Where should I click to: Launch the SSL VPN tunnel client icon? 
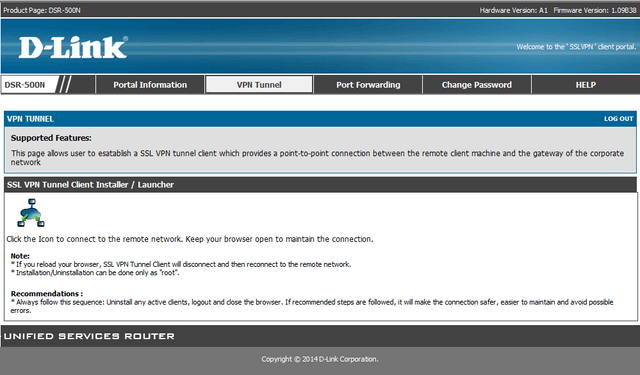pyautogui.click(x=31, y=213)
